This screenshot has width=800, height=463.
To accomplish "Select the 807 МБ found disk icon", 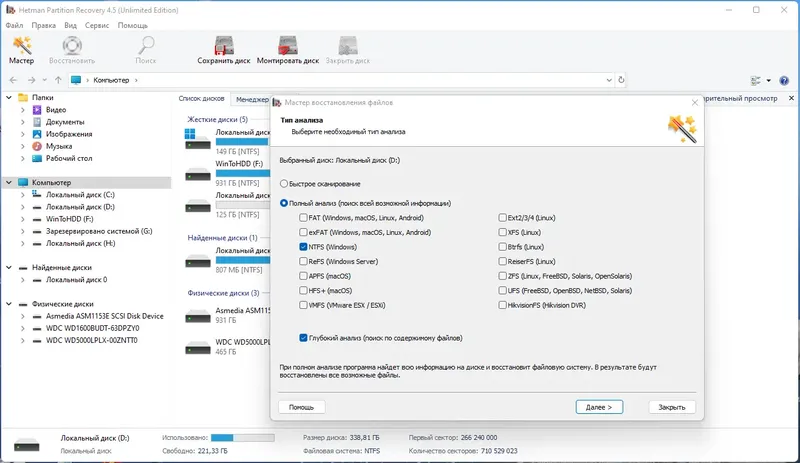I will coord(198,261).
